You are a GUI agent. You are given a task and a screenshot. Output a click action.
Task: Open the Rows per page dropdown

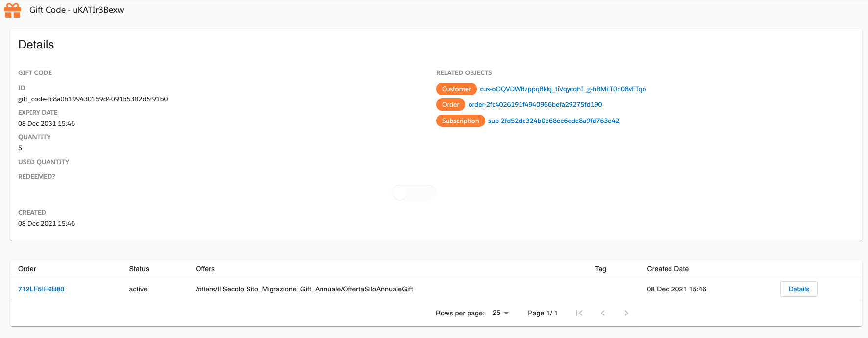point(500,313)
